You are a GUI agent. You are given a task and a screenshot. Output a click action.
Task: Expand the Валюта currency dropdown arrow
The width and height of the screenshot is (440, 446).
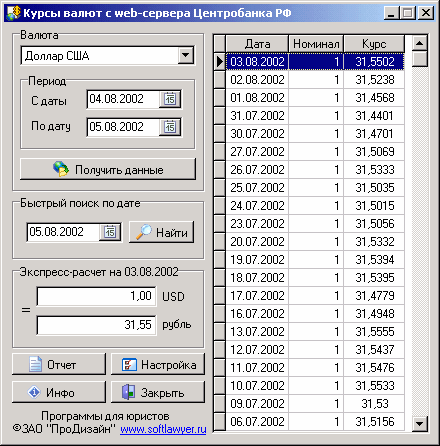186,55
